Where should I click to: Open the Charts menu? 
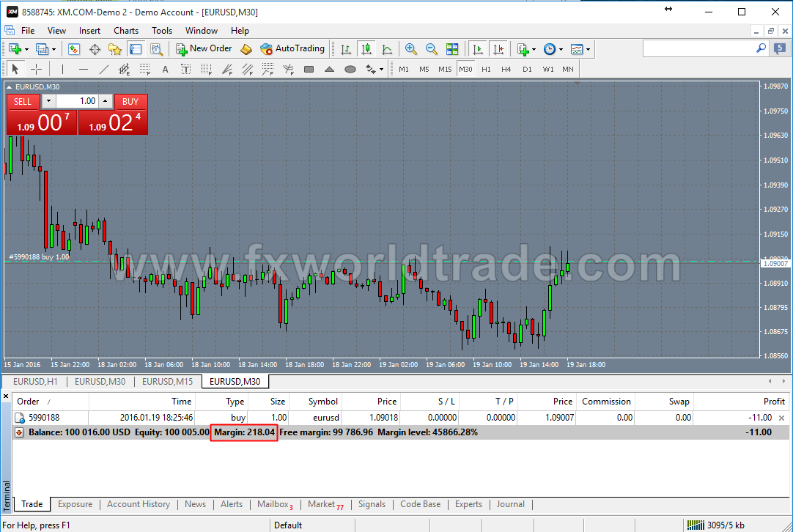(x=126, y=30)
